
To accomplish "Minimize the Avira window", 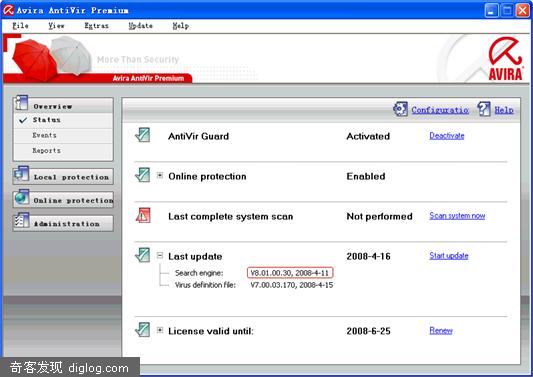I will (491, 10).
